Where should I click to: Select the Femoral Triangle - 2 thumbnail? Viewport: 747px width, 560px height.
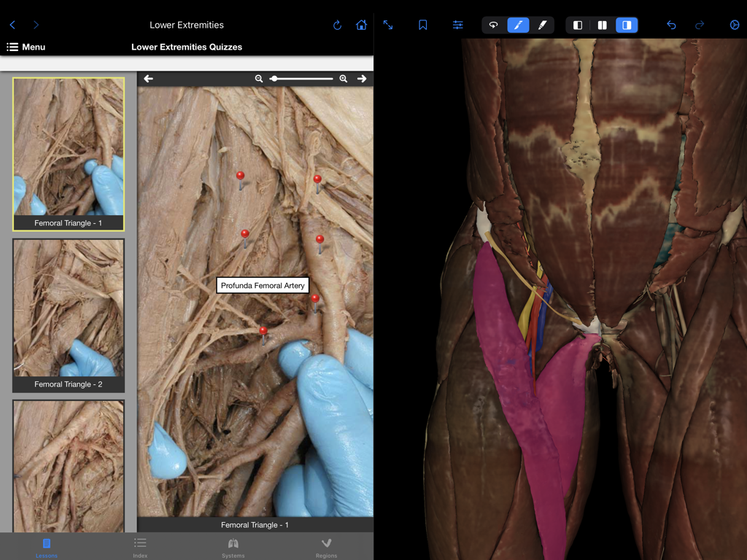68,314
